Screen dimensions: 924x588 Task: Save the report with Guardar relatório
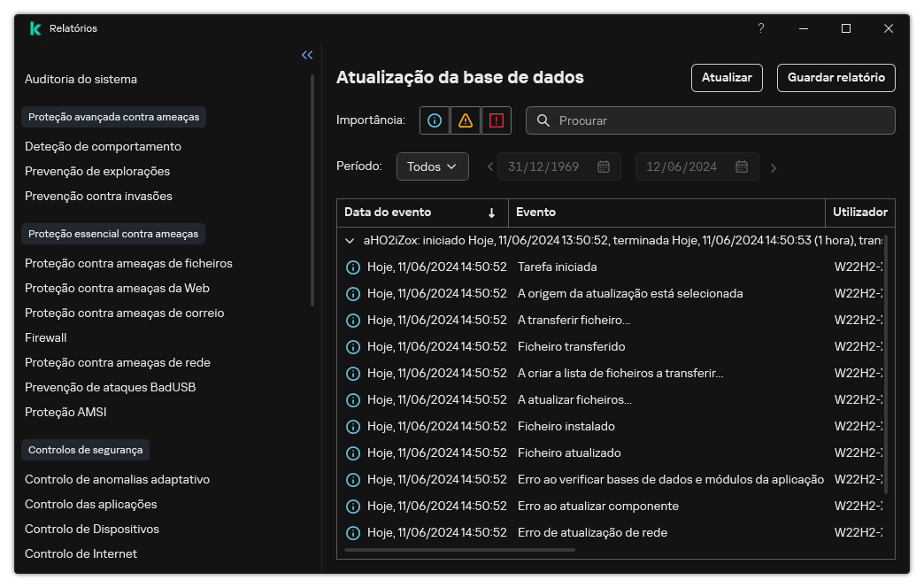[835, 78]
